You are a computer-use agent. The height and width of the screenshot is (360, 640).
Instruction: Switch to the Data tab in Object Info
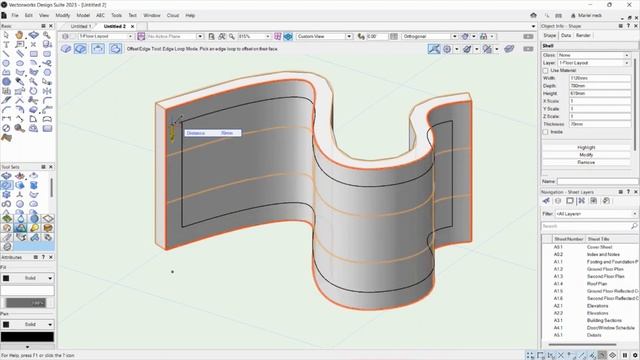pos(566,36)
